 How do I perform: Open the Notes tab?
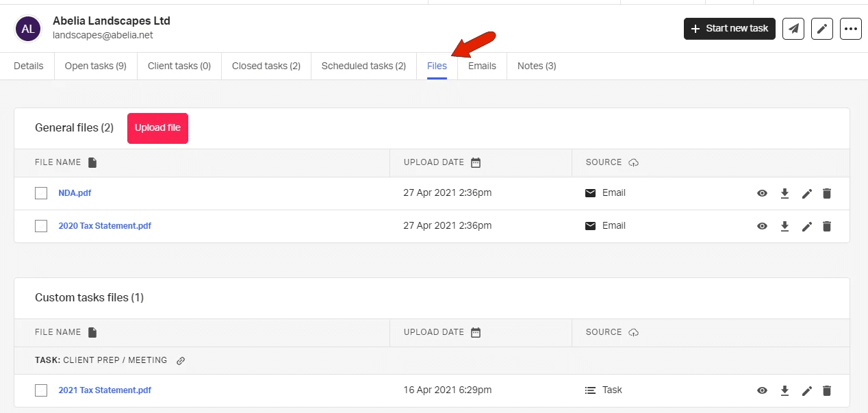click(536, 66)
